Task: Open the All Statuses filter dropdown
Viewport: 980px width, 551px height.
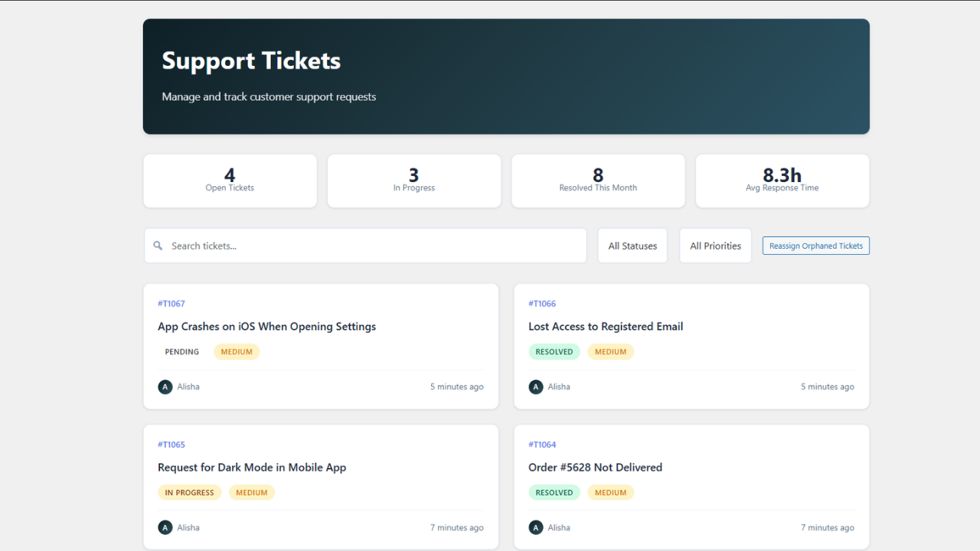Action: [632, 246]
